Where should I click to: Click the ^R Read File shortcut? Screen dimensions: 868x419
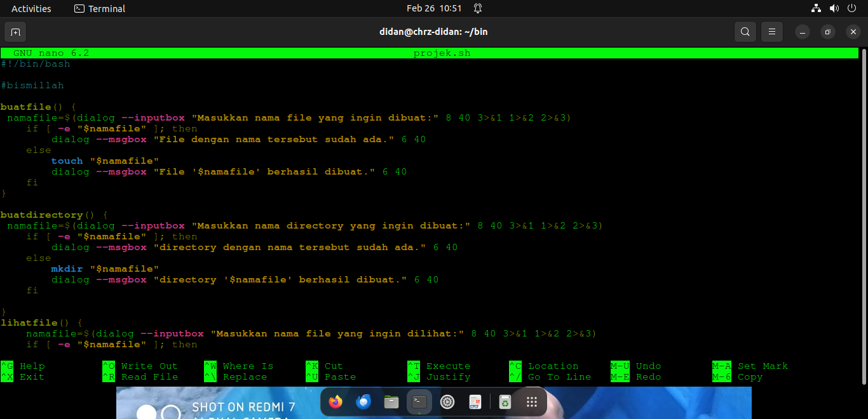pyautogui.click(x=140, y=377)
